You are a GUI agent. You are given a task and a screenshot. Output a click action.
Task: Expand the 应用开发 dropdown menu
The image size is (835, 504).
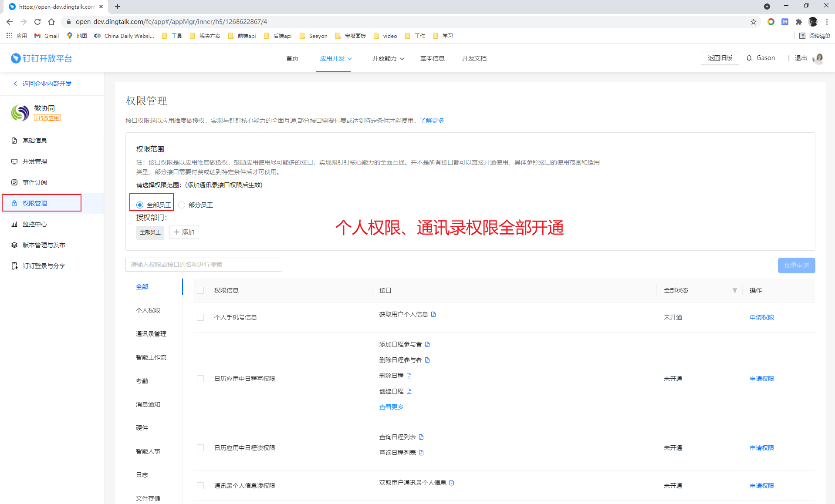[335, 58]
